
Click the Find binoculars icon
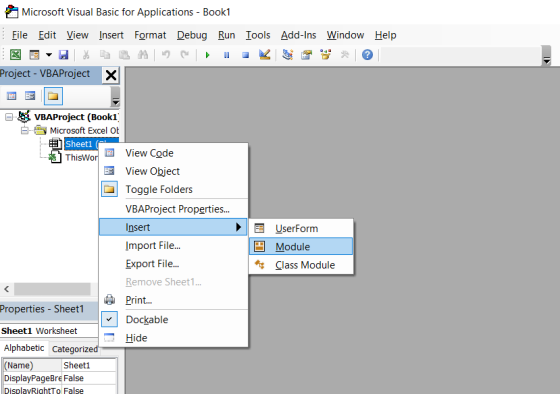[x=143, y=55]
